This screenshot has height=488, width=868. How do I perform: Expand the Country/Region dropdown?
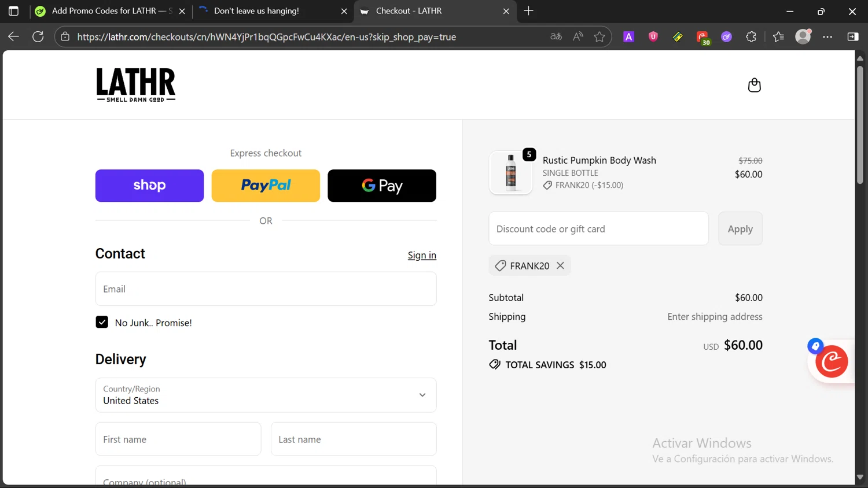click(266, 395)
